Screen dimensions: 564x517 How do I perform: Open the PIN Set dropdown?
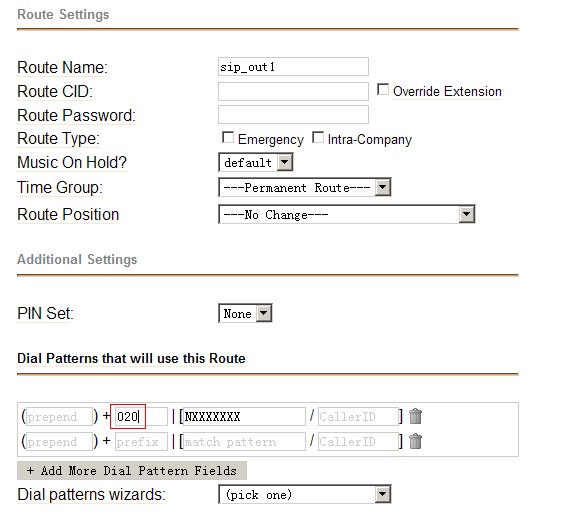pos(245,313)
